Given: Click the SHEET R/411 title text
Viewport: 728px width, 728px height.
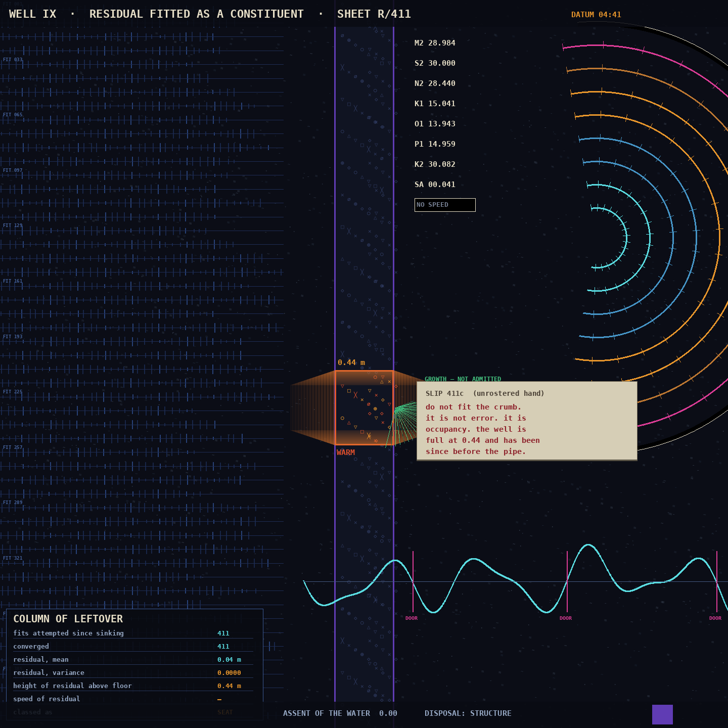Looking at the screenshot, I should point(374,14).
